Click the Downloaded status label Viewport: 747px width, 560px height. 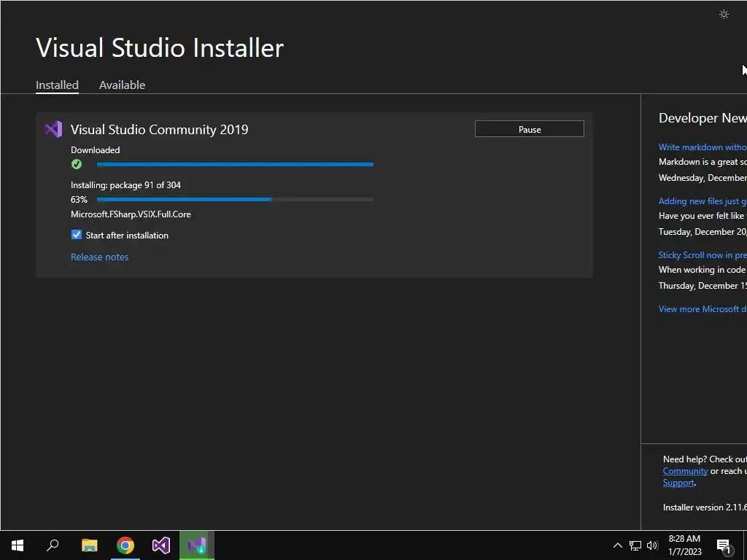pos(96,150)
